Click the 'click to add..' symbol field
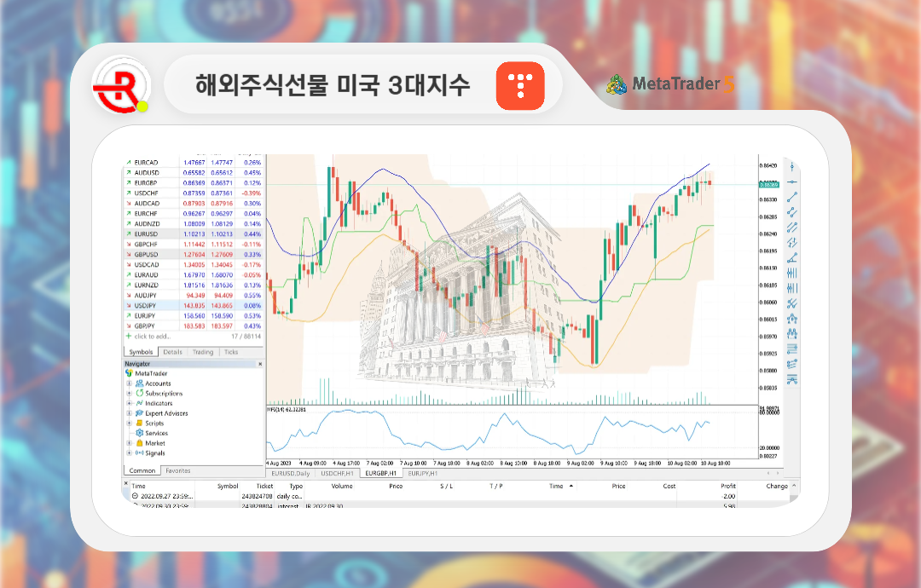Viewport: 921px width, 588px height. [x=153, y=337]
